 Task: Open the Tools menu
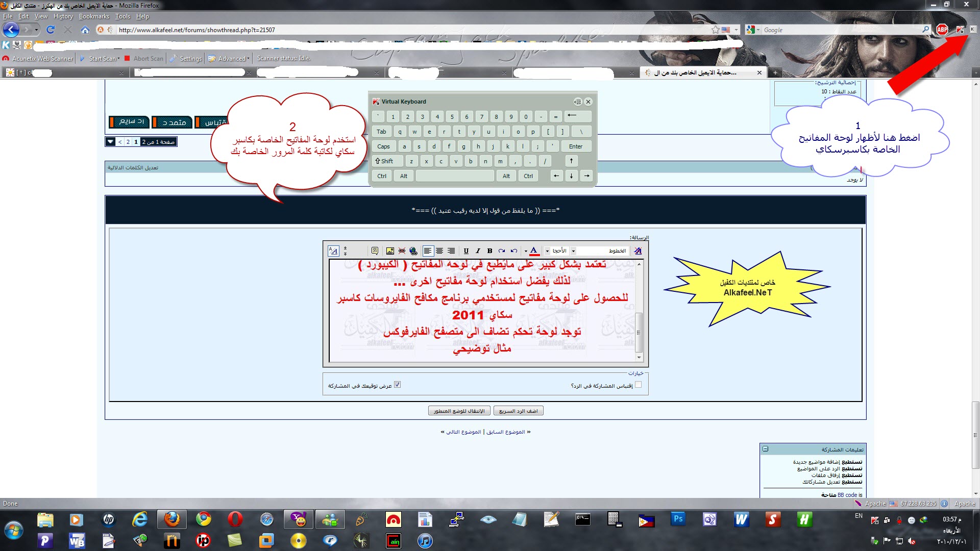[122, 16]
